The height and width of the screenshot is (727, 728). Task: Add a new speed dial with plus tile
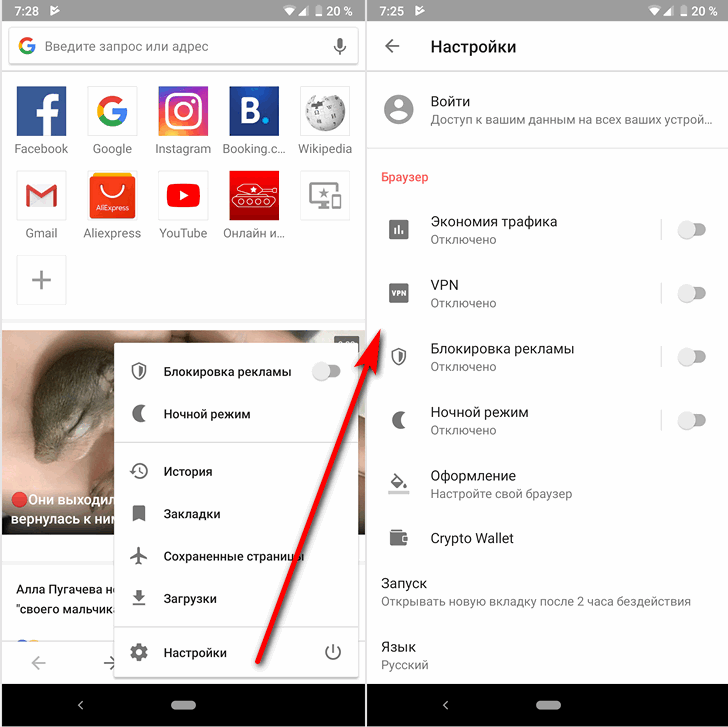[41, 280]
